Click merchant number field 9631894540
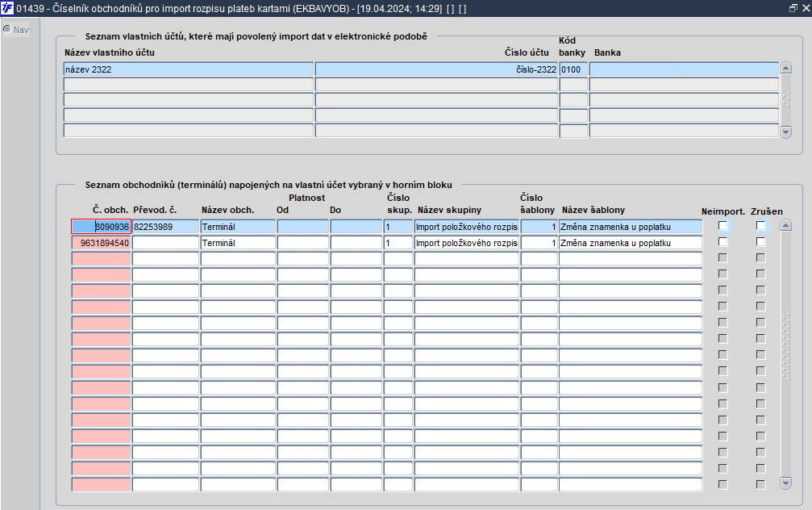This screenshot has width=812, height=510. click(x=101, y=243)
